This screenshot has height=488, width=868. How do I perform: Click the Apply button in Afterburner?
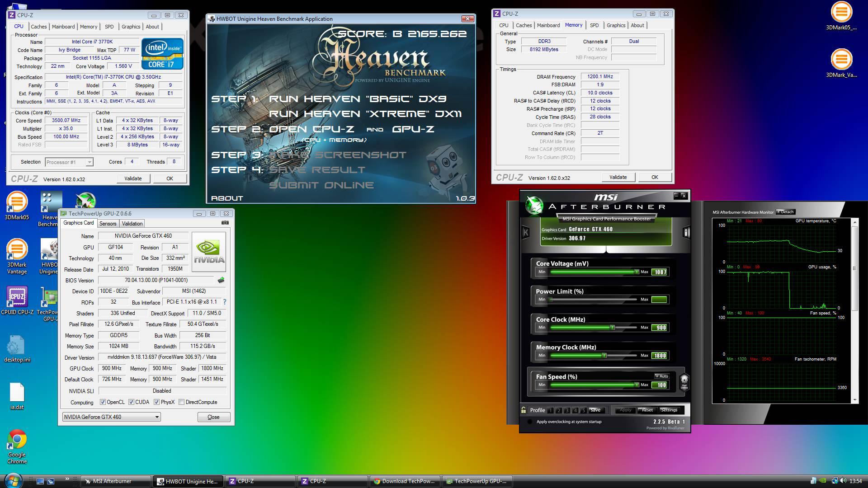tap(625, 410)
